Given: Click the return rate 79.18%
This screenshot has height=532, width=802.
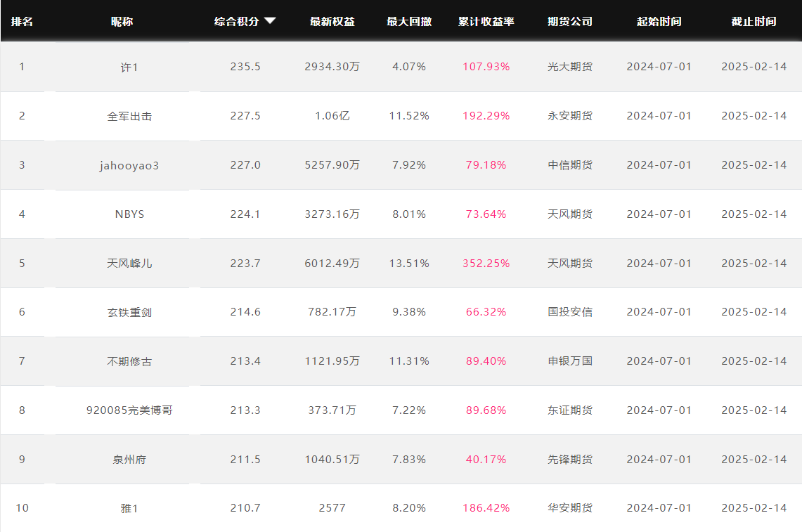Looking at the screenshot, I should point(486,164).
